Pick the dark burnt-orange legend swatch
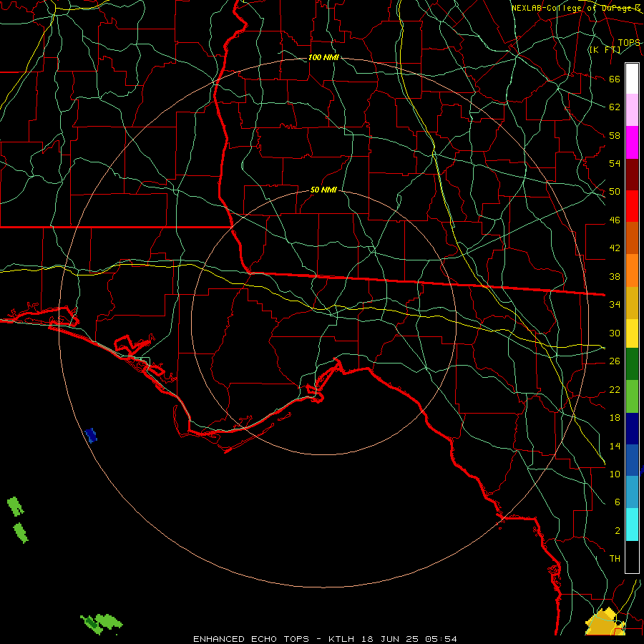This screenshot has width=644, height=644. click(632, 238)
